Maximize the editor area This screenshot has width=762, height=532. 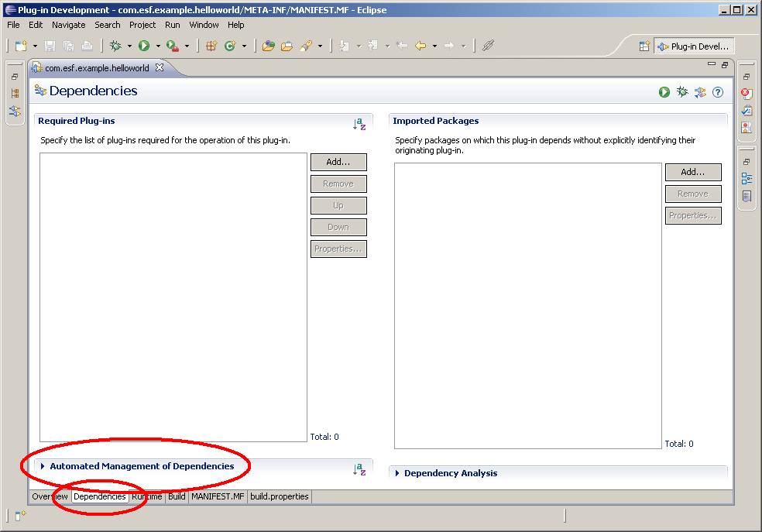[x=725, y=64]
